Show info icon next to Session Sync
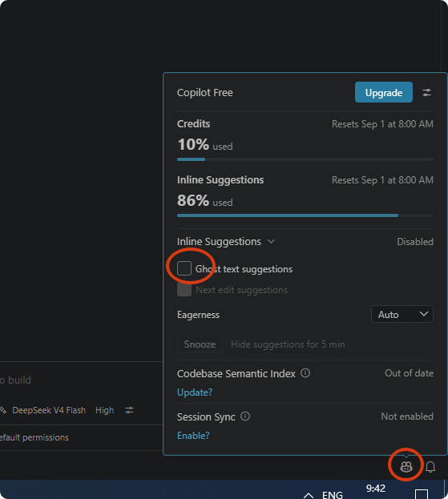 [245, 417]
